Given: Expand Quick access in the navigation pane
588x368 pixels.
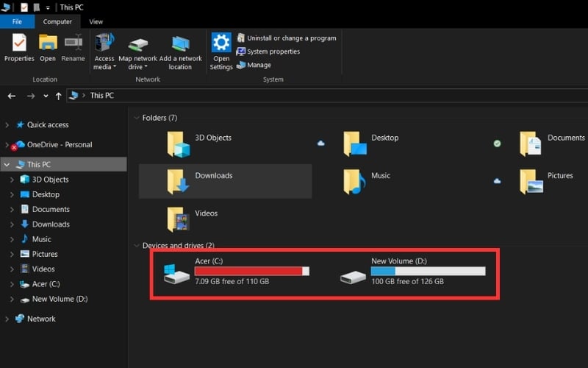Looking at the screenshot, I should pyautogui.click(x=7, y=124).
